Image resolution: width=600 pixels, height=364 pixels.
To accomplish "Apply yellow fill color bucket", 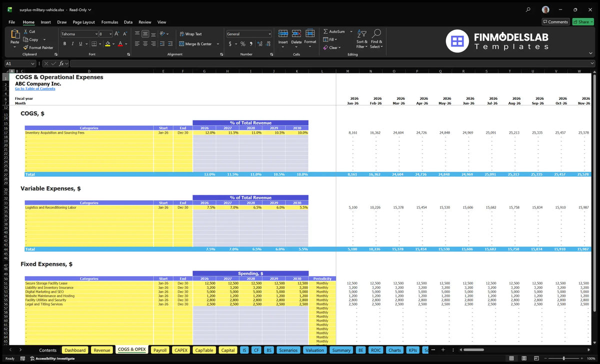I will coord(107,44).
